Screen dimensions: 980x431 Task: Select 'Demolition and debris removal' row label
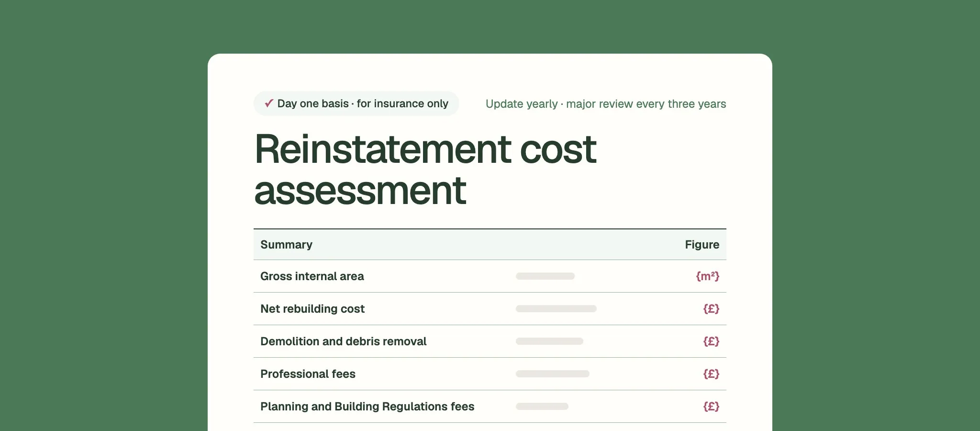(x=343, y=341)
